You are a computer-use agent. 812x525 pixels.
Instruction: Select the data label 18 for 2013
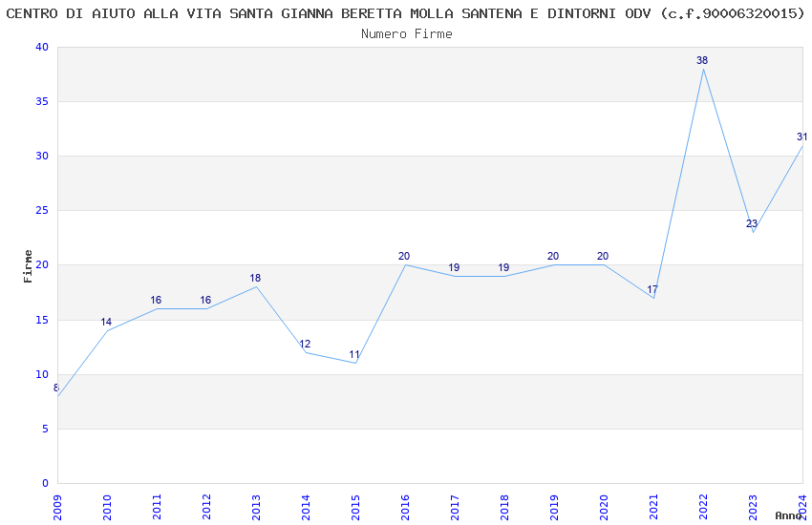pos(255,279)
